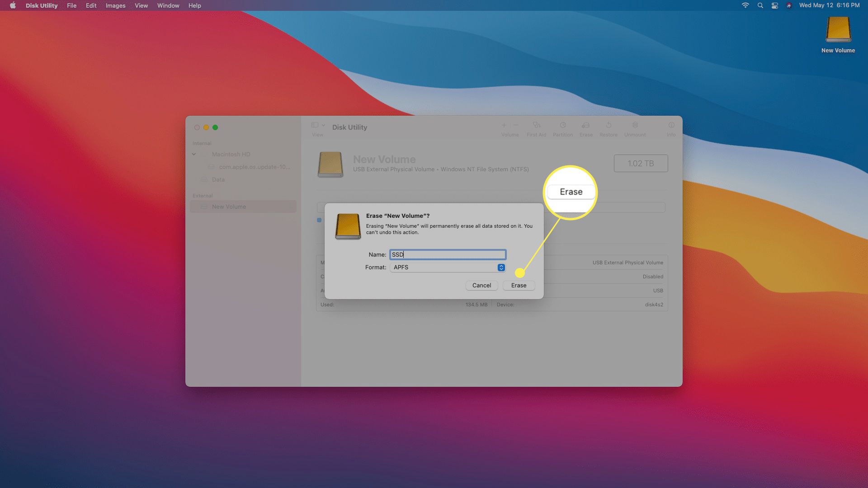Click Erase button in the dialog
The width and height of the screenshot is (868, 488).
pyautogui.click(x=519, y=285)
